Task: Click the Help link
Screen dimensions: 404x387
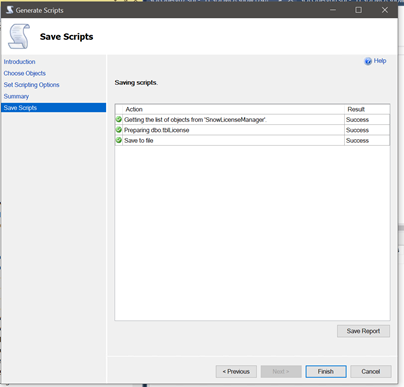Action: (380, 61)
